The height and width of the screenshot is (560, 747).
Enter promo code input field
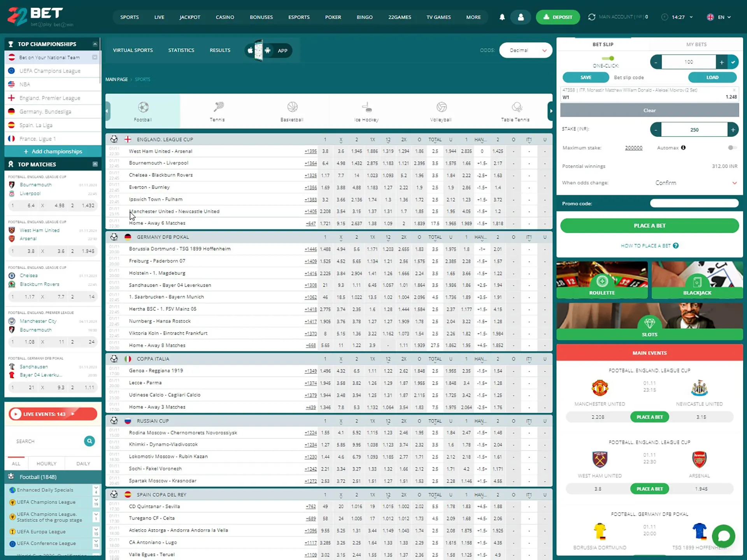[694, 203]
